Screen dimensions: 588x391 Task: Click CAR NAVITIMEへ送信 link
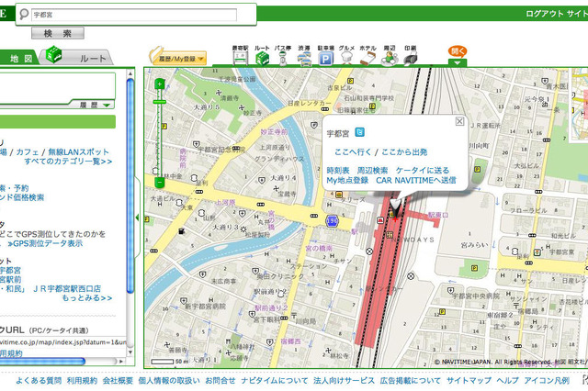click(x=416, y=180)
